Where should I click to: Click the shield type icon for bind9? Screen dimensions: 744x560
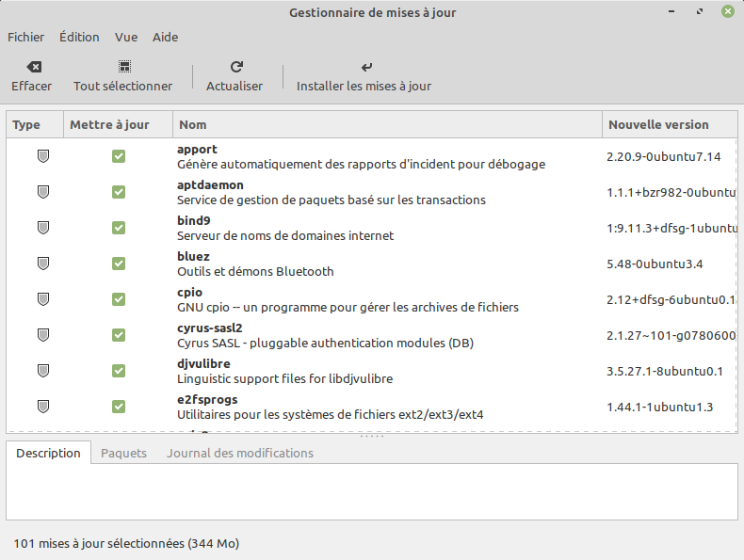point(42,228)
